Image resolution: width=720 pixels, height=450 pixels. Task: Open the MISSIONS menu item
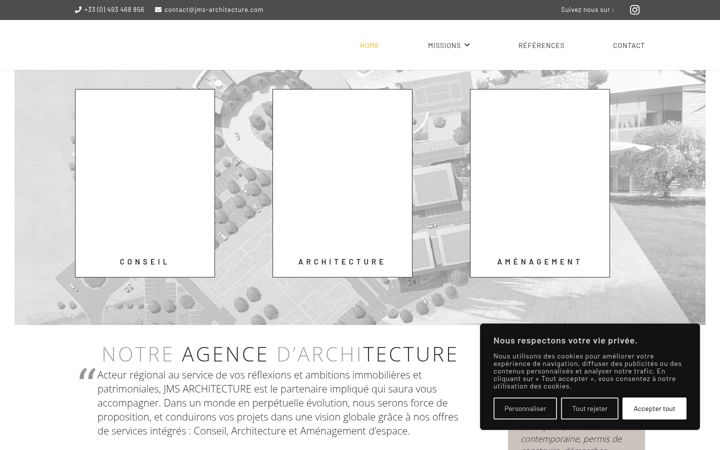444,45
